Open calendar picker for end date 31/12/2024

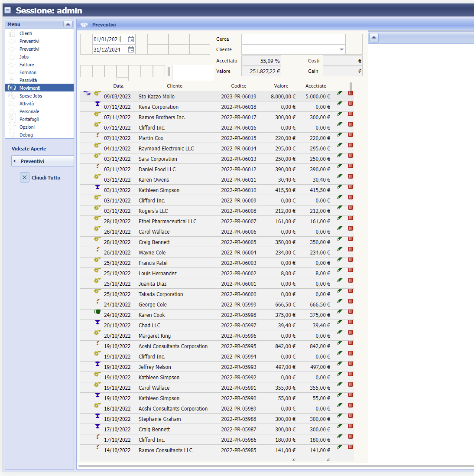pos(131,50)
